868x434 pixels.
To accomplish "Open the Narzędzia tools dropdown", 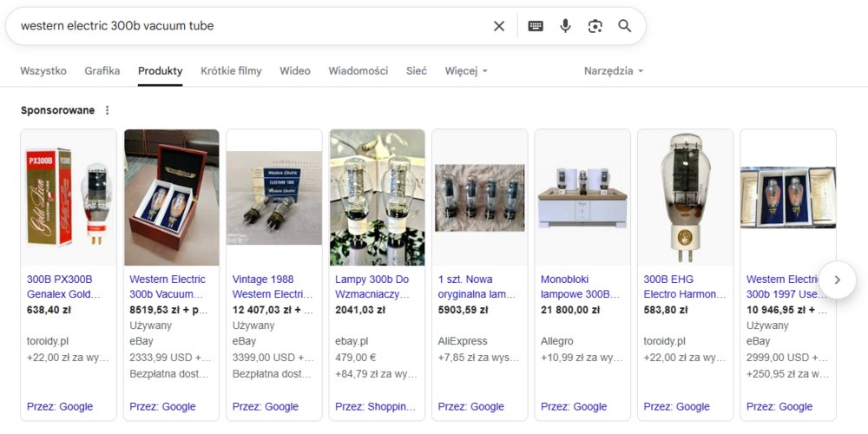I will pos(613,71).
